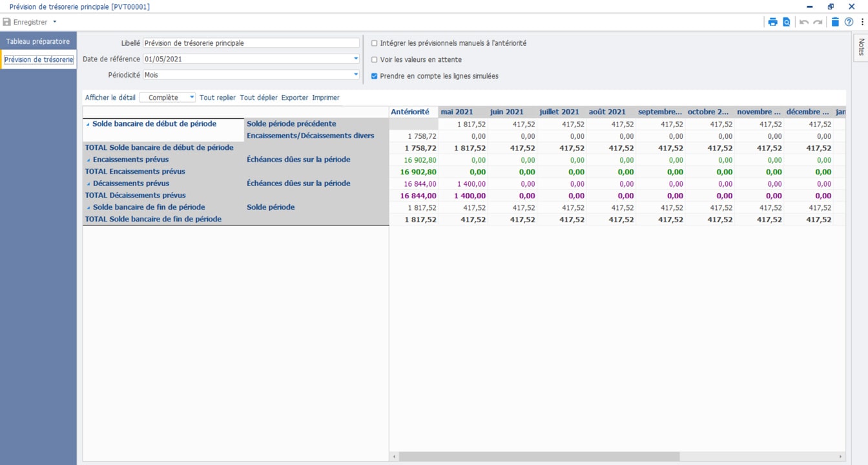Open the Périodicité dropdown arrow
The width and height of the screenshot is (868, 465).
[356, 75]
